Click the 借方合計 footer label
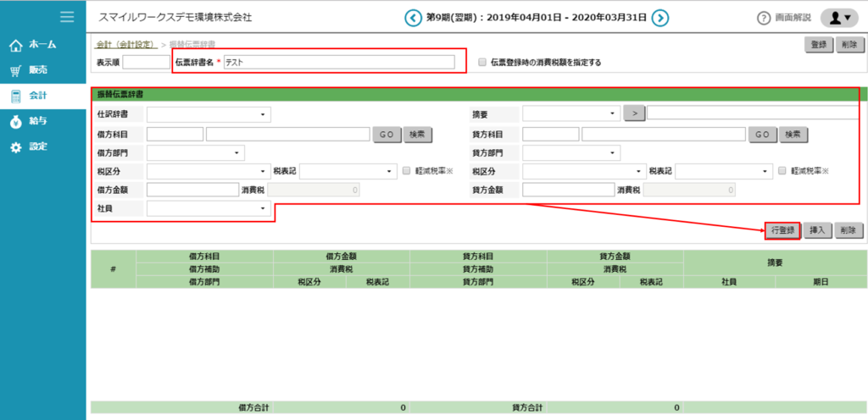Screen dimensions: 868x420 (x=253, y=408)
